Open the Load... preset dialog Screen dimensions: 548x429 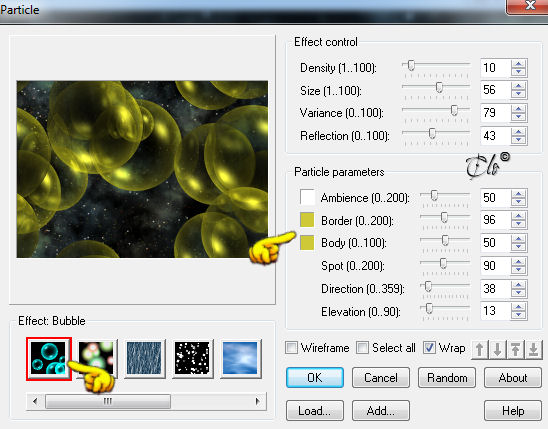[315, 411]
